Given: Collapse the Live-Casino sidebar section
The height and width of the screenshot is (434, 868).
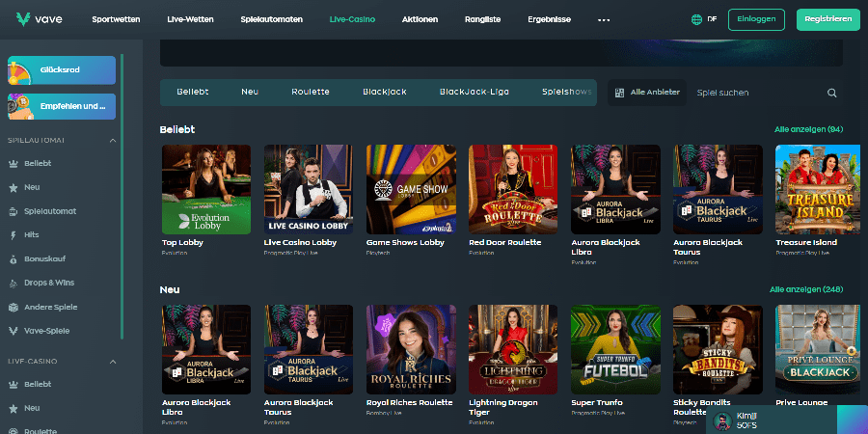Looking at the screenshot, I should click(112, 362).
